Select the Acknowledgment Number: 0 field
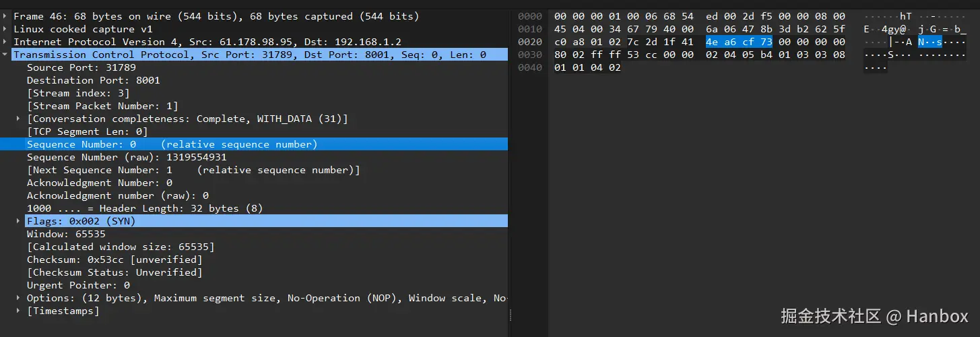This screenshot has height=337, width=980. coord(100,183)
